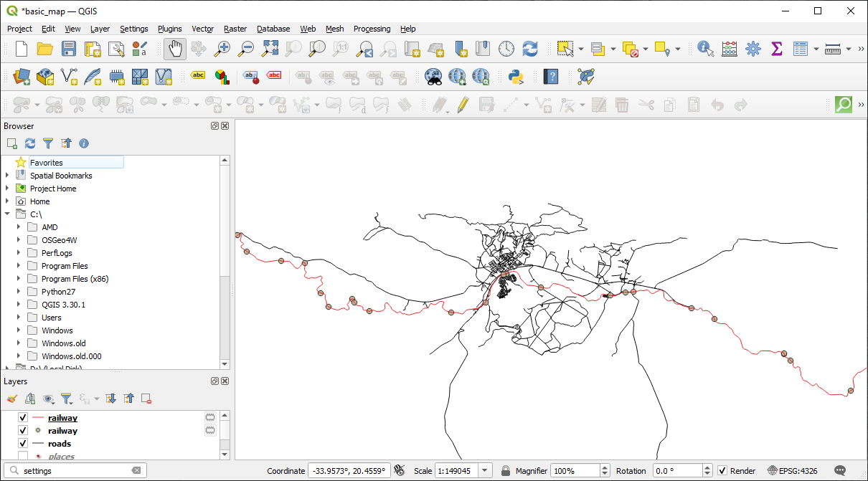Collapse the C:\ drive tree

tap(7, 213)
